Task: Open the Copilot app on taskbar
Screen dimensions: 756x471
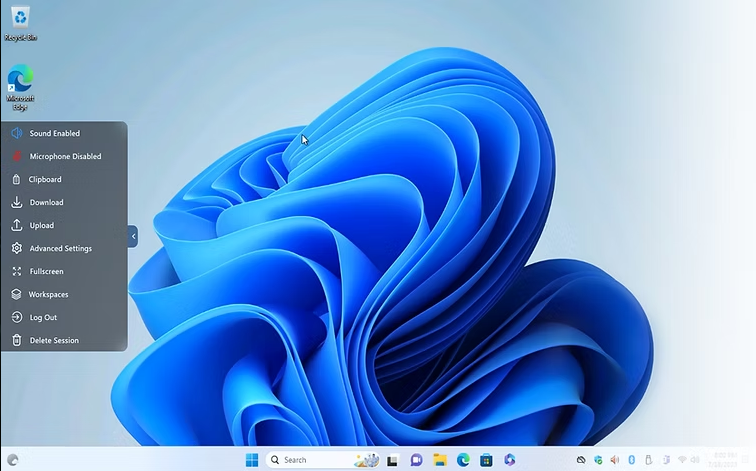Action: [x=509, y=460]
